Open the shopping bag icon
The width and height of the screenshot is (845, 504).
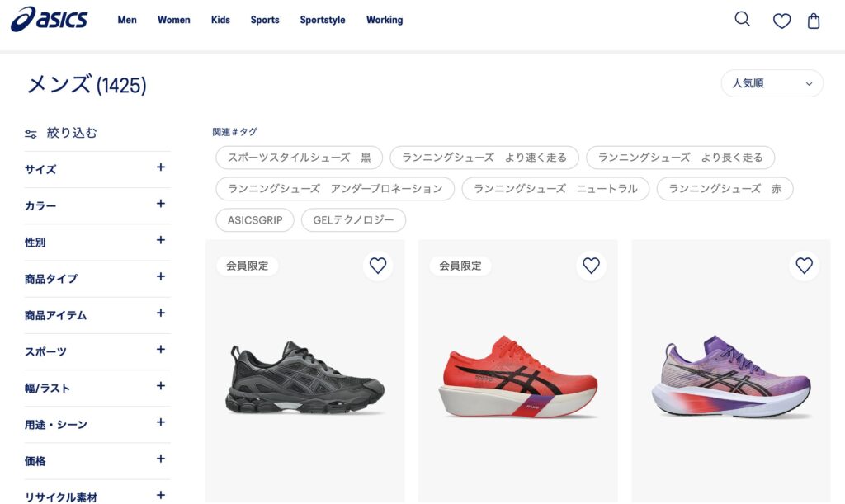814,21
